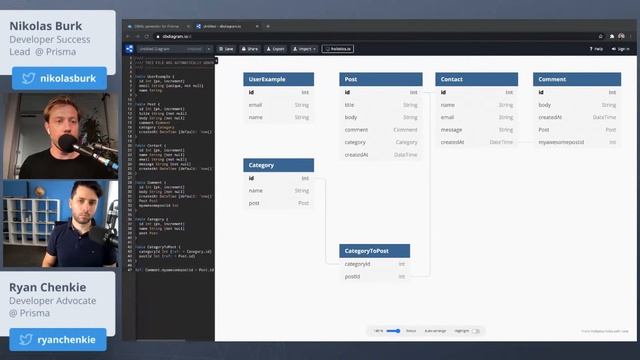Save the diagram with the Save button
This screenshot has width=640, height=360.
[x=226, y=49]
